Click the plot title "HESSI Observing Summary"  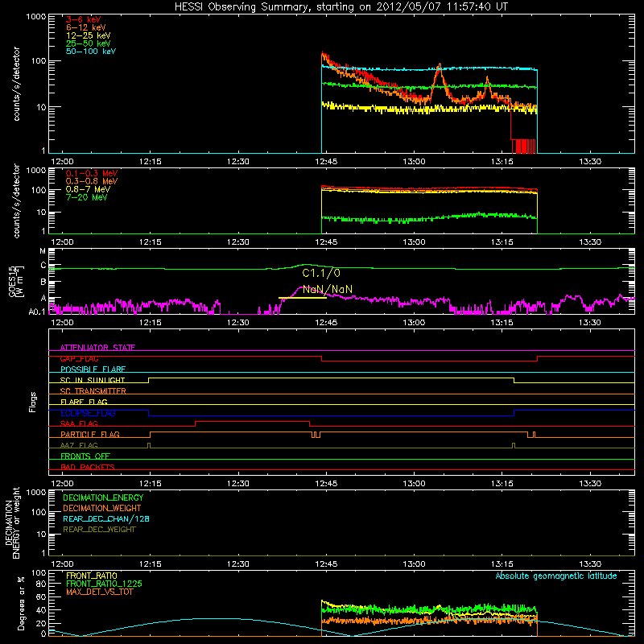(x=242, y=7)
